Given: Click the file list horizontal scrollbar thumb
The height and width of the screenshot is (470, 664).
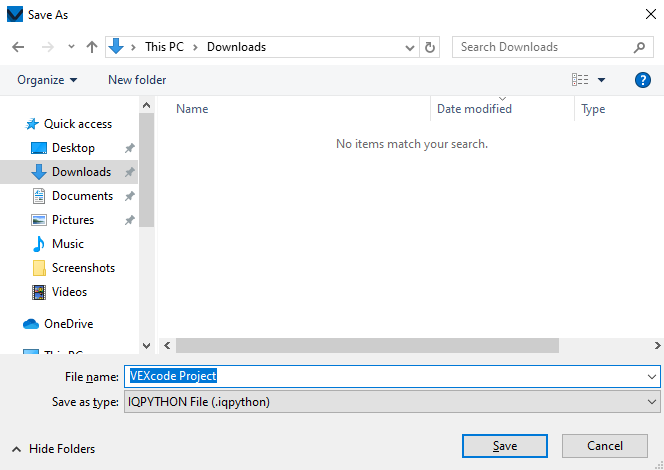Looking at the screenshot, I should pos(367,346).
